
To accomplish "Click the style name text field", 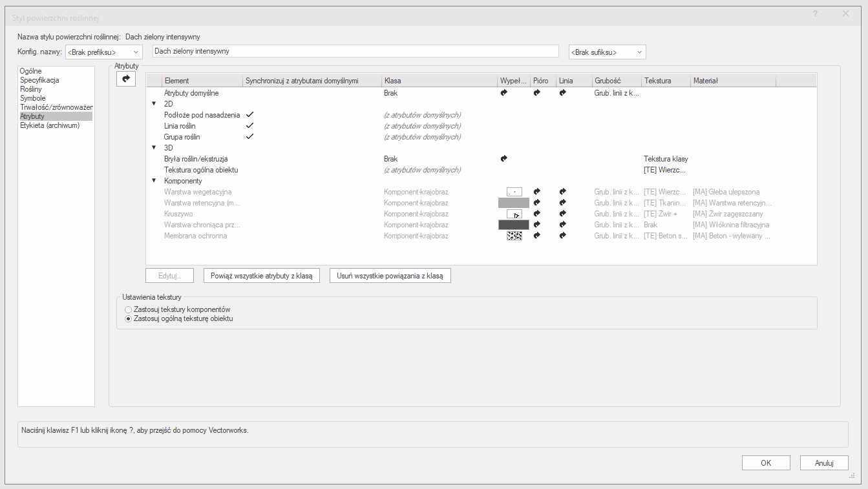I will click(x=355, y=51).
